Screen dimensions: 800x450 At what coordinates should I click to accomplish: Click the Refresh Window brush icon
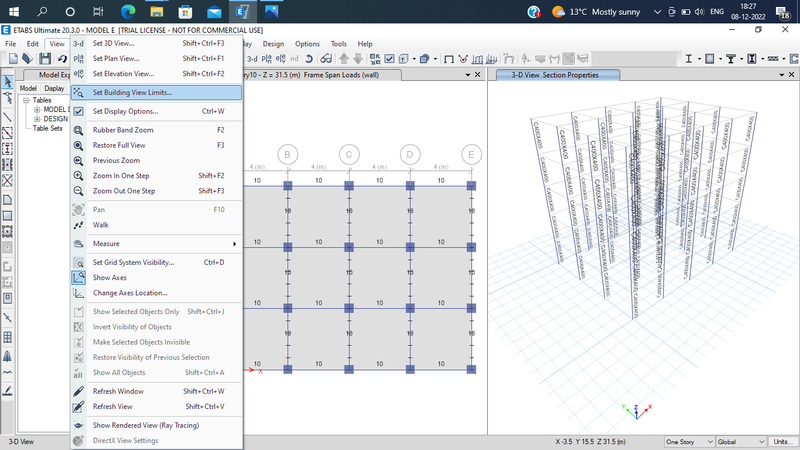coord(78,391)
